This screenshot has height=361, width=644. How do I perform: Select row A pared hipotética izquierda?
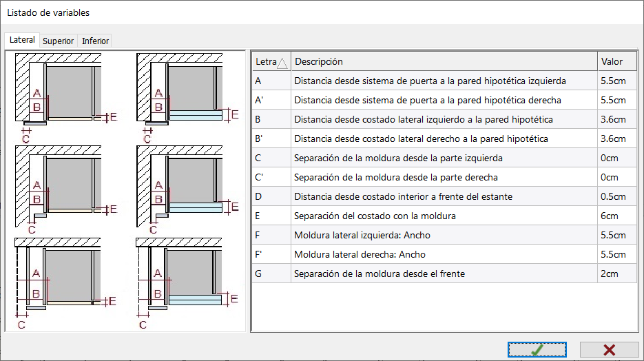[x=444, y=81]
